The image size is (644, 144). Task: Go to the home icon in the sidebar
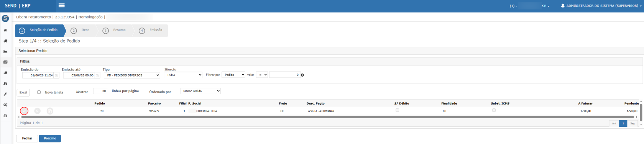point(5,30)
